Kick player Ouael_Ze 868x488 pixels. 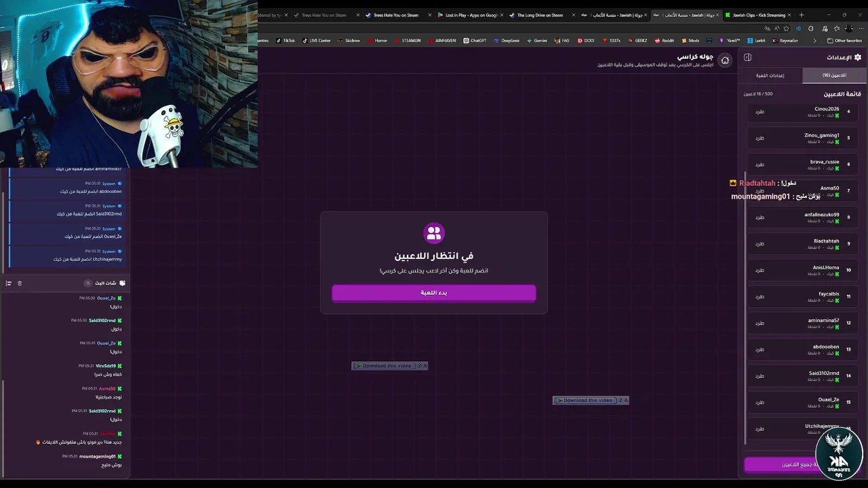759,403
